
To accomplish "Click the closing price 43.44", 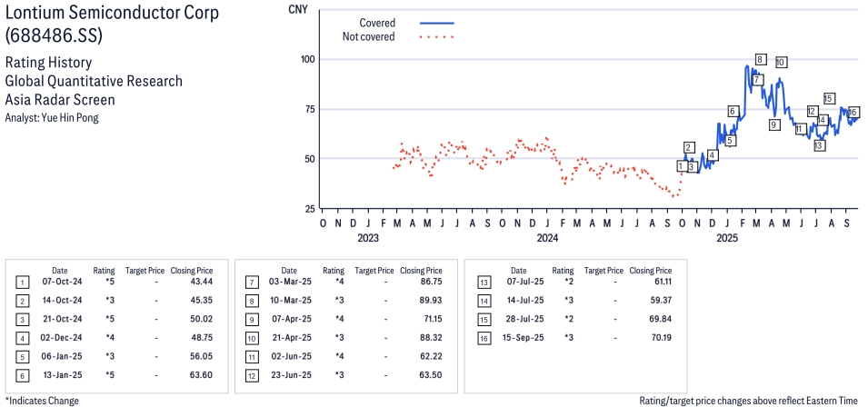I will [202, 282].
